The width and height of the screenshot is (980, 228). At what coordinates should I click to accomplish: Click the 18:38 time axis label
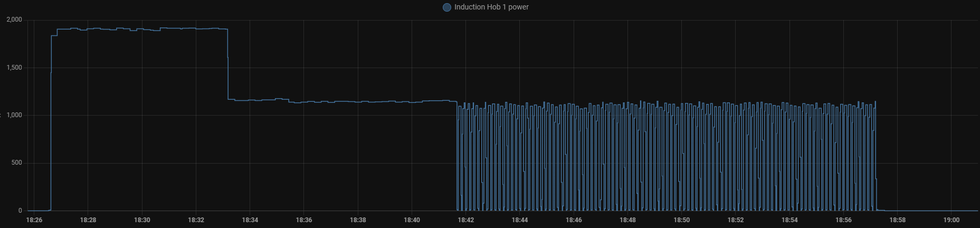tap(358, 220)
